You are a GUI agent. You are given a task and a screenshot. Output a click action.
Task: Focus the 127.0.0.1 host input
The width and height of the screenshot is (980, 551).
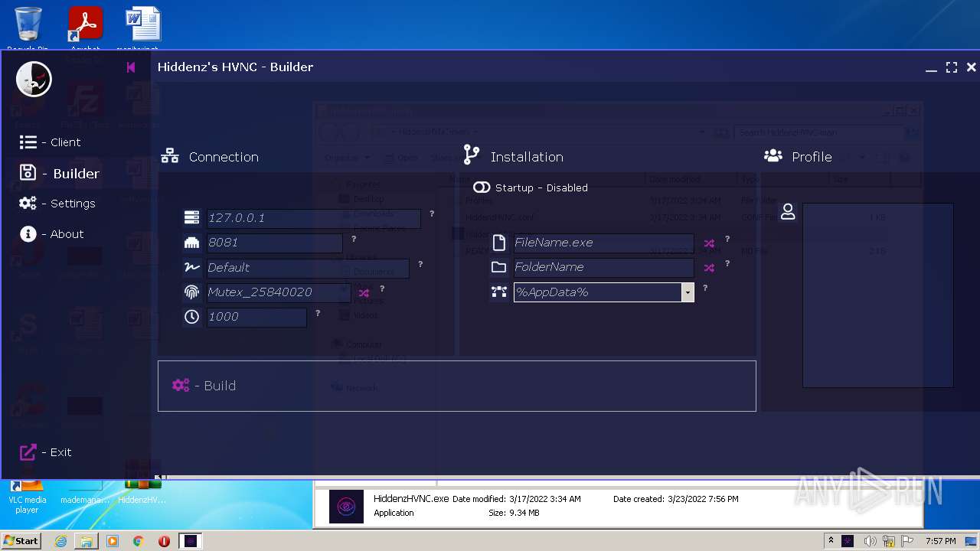[x=313, y=218]
